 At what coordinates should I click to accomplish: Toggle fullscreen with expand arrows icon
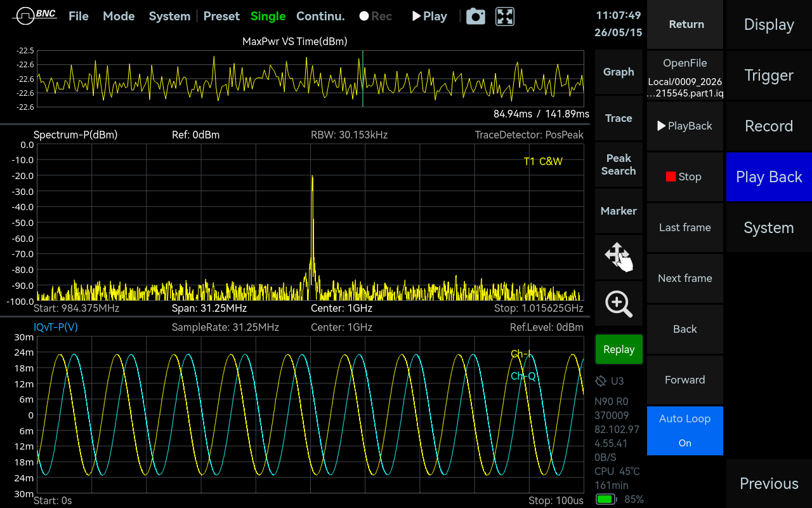tap(505, 17)
